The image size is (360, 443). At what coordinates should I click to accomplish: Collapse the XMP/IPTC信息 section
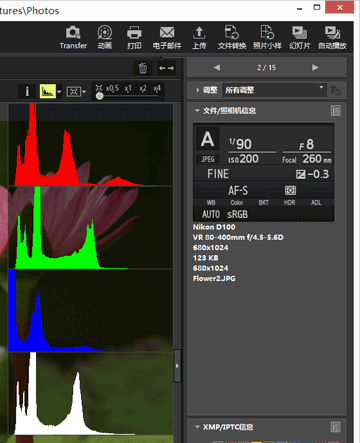197,427
